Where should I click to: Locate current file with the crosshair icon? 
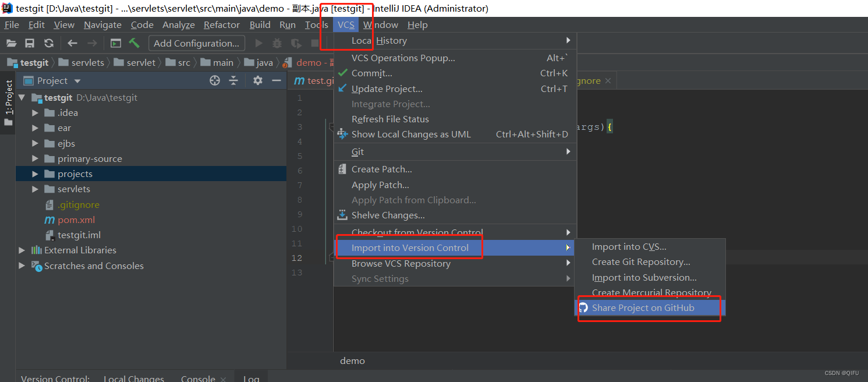pos(215,80)
